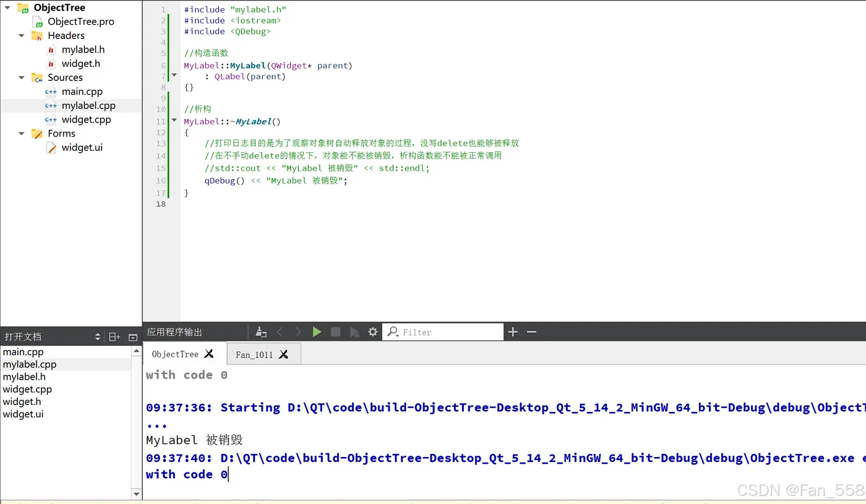Click the #include <QDebug> line

click(x=227, y=32)
